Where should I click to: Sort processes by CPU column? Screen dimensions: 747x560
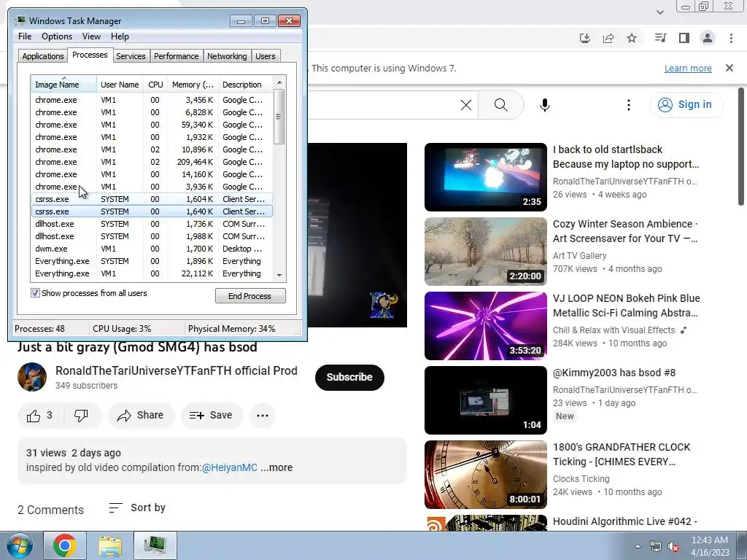(155, 85)
